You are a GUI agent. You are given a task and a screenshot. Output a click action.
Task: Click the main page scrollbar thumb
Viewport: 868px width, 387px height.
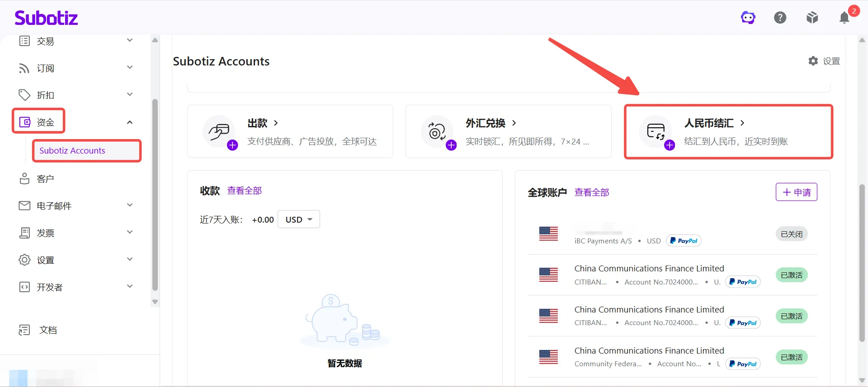tap(862, 263)
